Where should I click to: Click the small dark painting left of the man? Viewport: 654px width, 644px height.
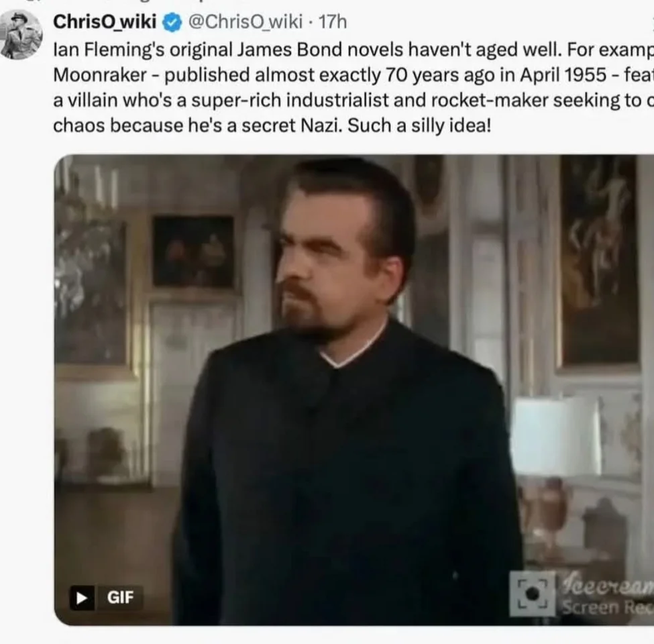pos(193,251)
